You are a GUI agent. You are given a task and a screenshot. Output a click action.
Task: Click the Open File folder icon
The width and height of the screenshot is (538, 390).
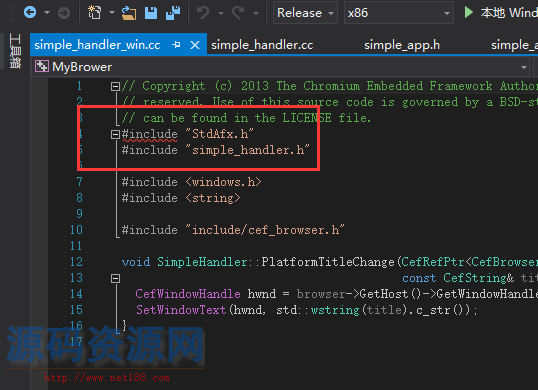pos(129,13)
